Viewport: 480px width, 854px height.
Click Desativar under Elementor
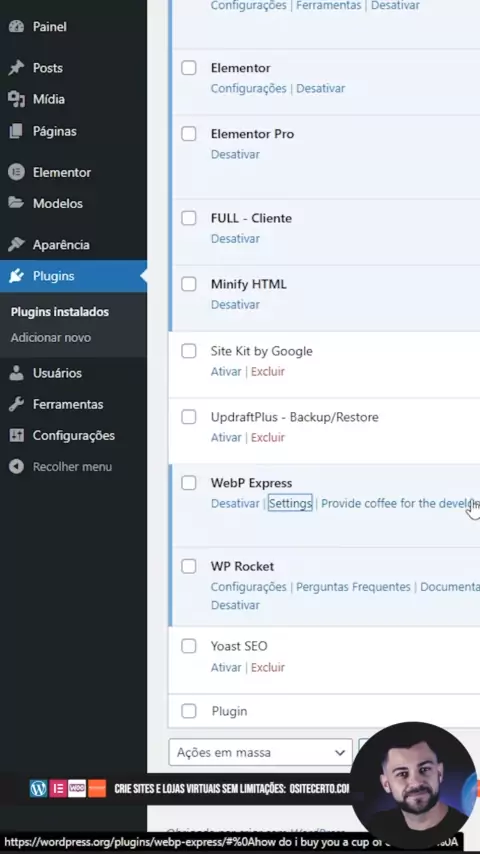320,88
